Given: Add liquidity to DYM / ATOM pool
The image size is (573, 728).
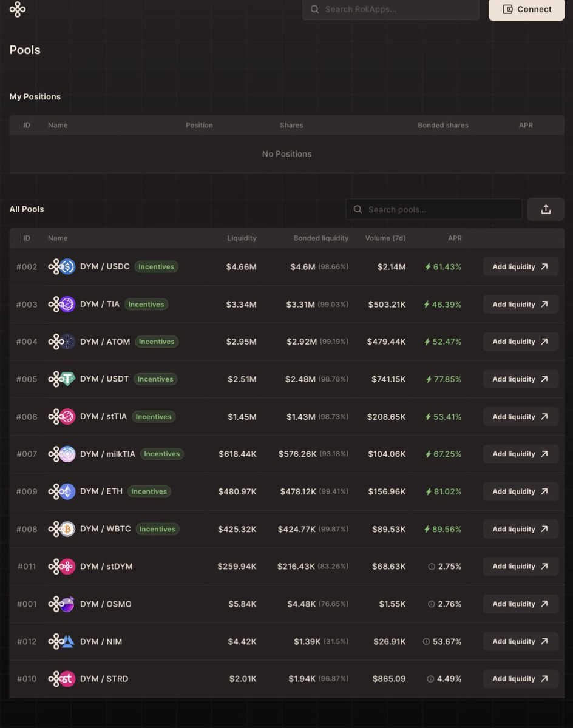Looking at the screenshot, I should 521,342.
